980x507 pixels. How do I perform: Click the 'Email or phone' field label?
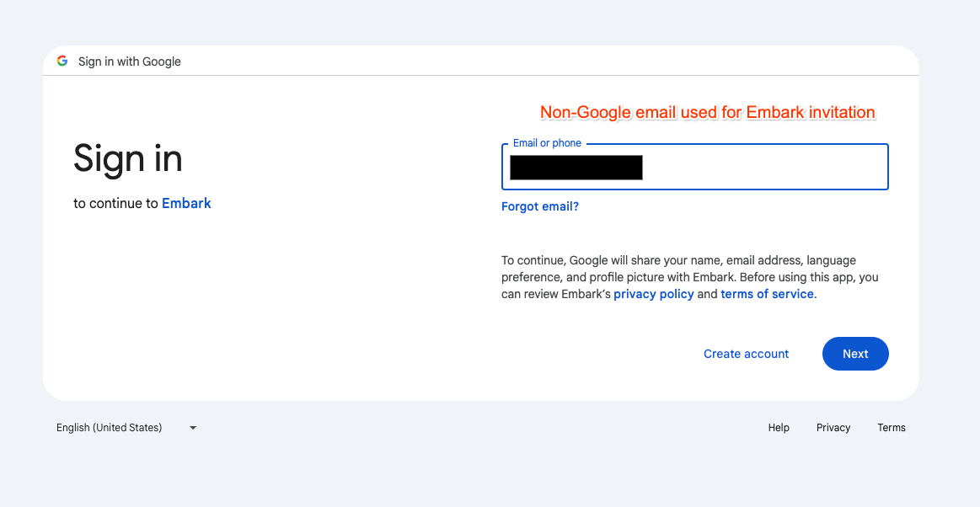pos(547,143)
